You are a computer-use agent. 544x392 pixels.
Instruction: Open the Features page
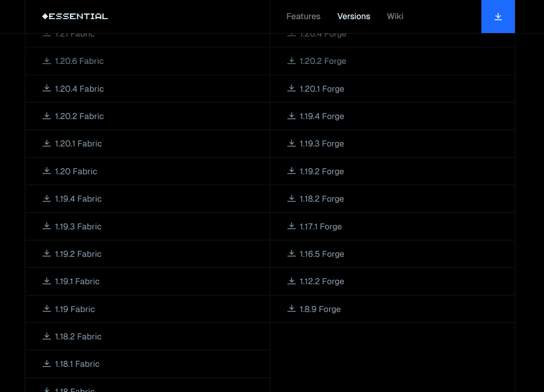(303, 17)
